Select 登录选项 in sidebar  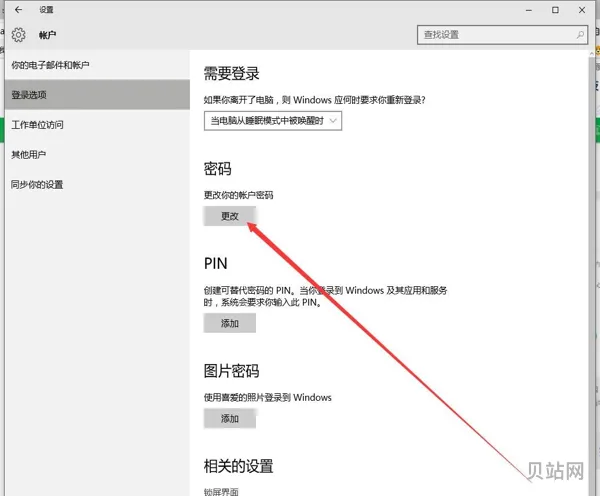97,95
